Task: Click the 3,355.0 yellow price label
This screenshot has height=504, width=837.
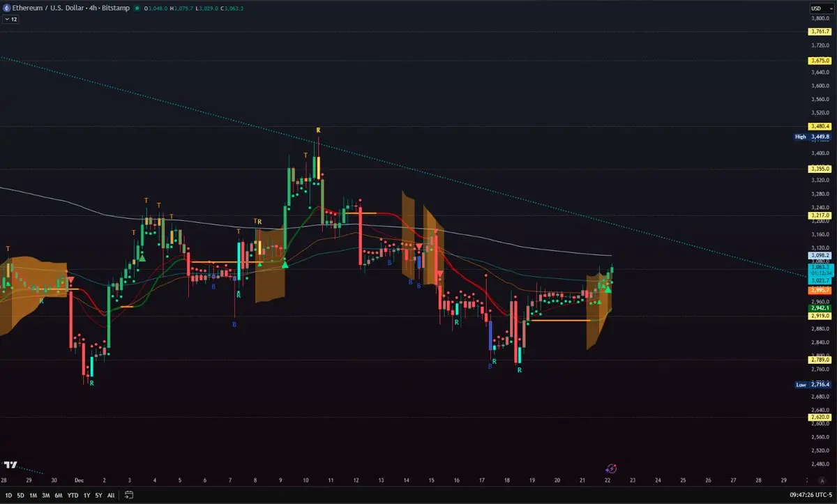Action: tap(818, 169)
